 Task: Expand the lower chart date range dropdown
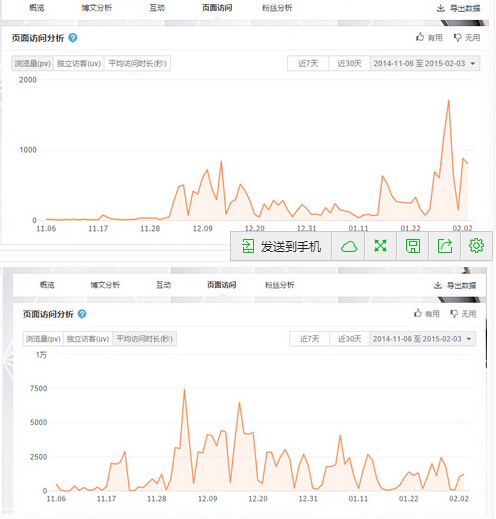tap(422, 339)
